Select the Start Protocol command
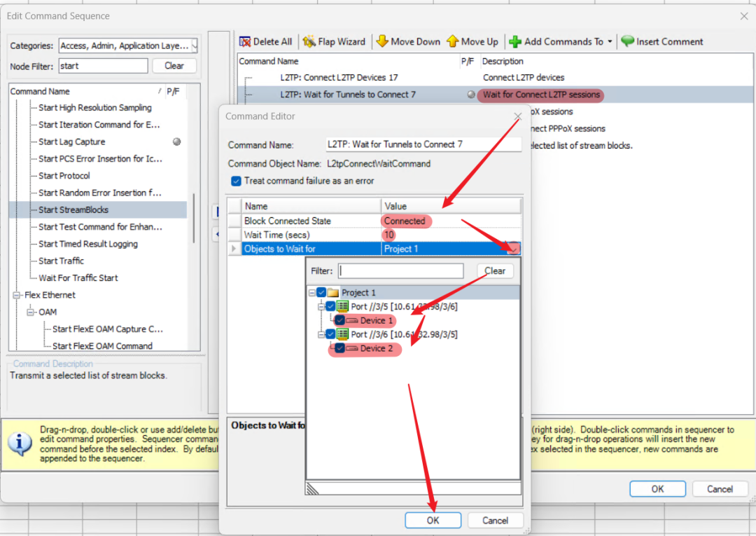The height and width of the screenshot is (536, 756). [x=64, y=176]
